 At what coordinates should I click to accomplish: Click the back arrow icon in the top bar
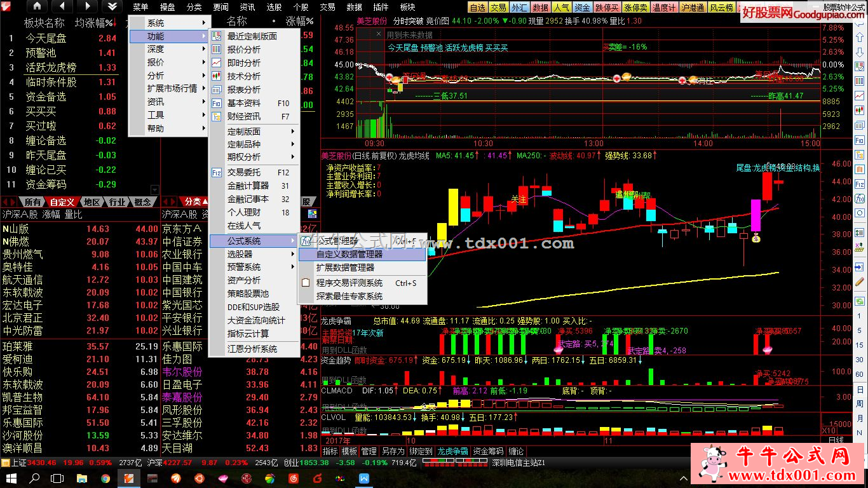[x=62, y=6]
